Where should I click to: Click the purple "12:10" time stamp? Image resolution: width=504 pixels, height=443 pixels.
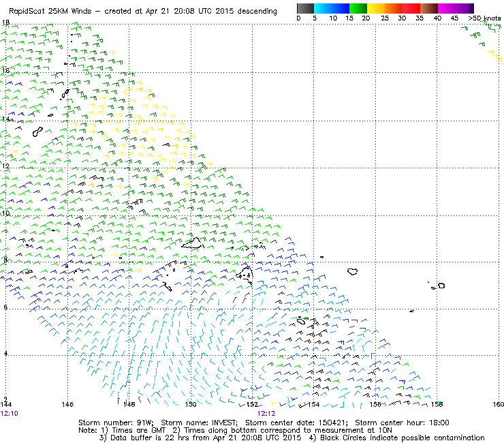(x=10, y=414)
